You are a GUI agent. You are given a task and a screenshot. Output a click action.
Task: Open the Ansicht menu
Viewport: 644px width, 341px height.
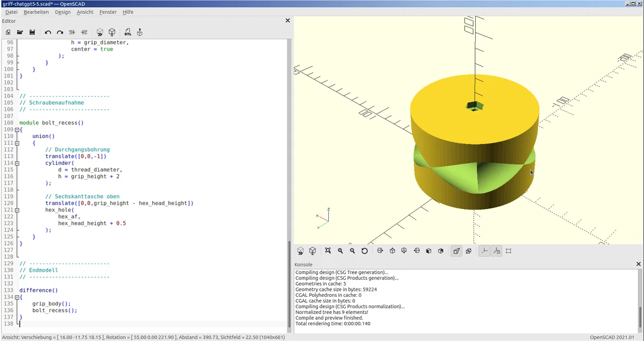[85, 12]
